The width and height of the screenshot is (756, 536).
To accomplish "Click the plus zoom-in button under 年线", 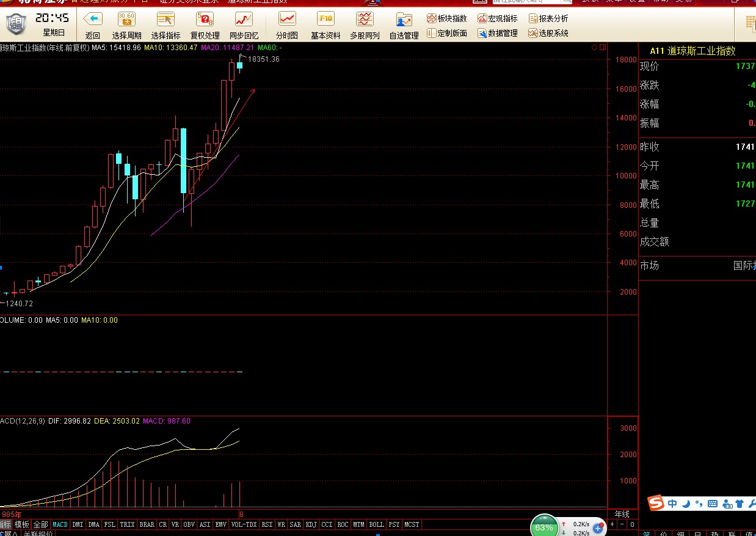I will [x=612, y=524].
